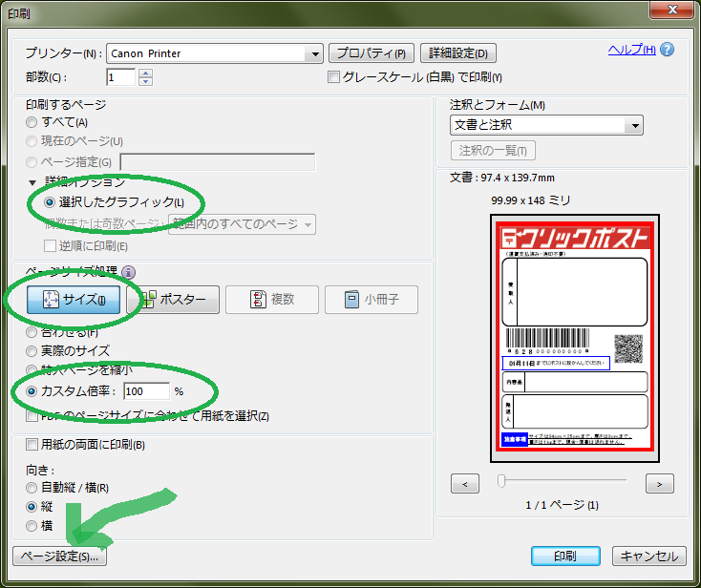The image size is (701, 588).
Task: Click the page size handling info icon
Action: [129, 272]
